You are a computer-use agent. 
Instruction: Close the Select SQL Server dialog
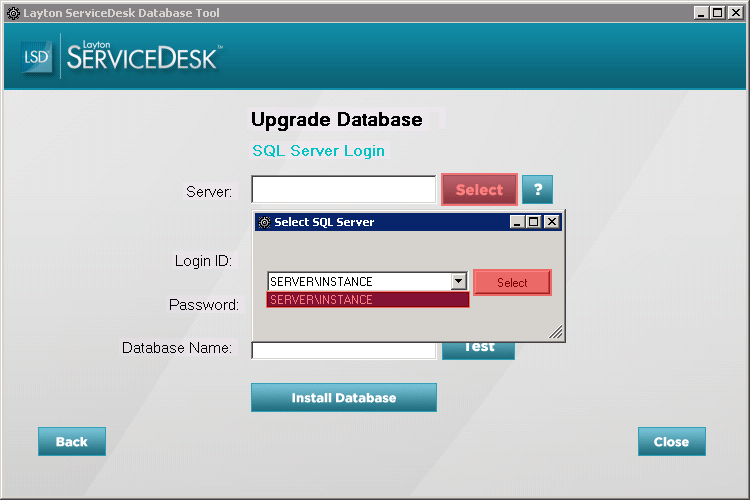(x=552, y=222)
